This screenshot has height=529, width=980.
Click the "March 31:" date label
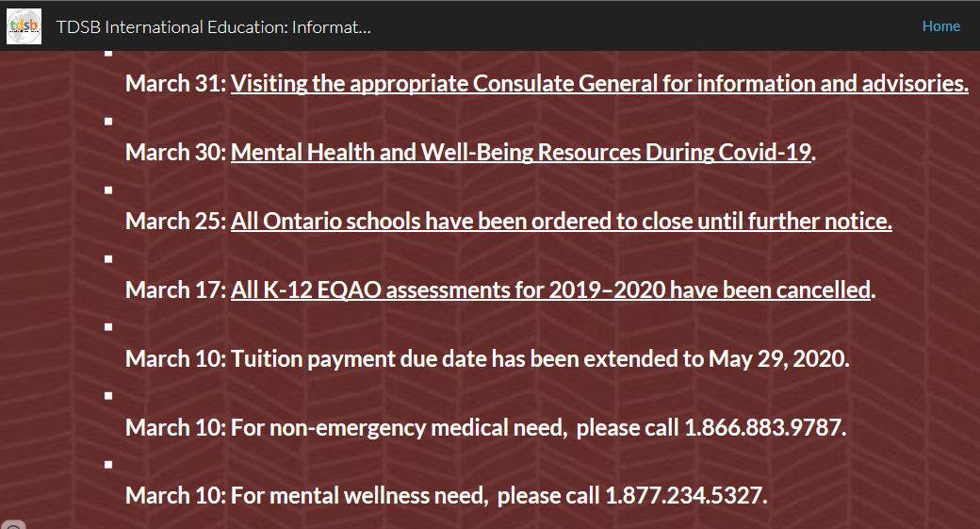pos(175,84)
